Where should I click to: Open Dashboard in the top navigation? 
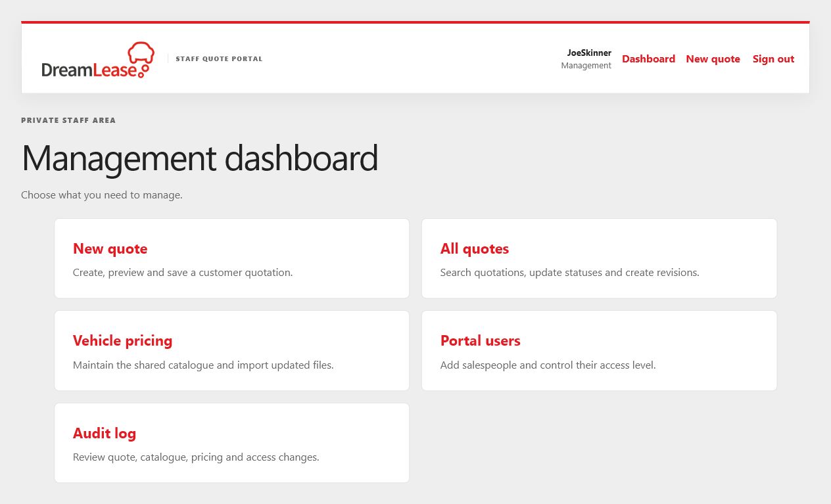click(648, 59)
